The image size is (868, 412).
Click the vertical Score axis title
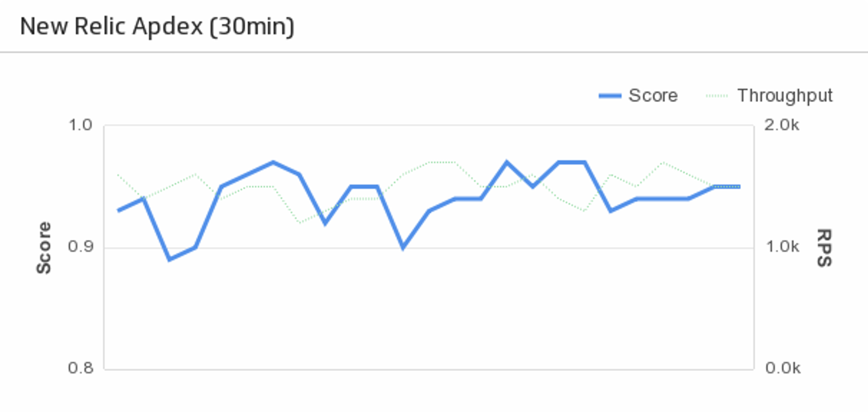[44, 248]
